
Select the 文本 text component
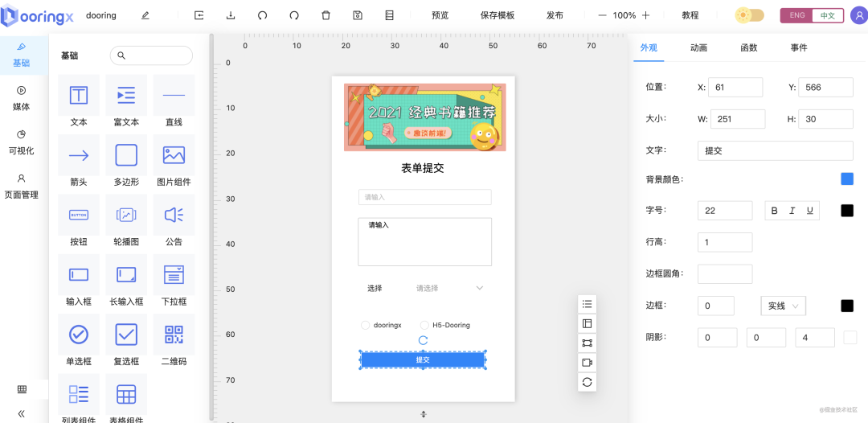point(79,102)
